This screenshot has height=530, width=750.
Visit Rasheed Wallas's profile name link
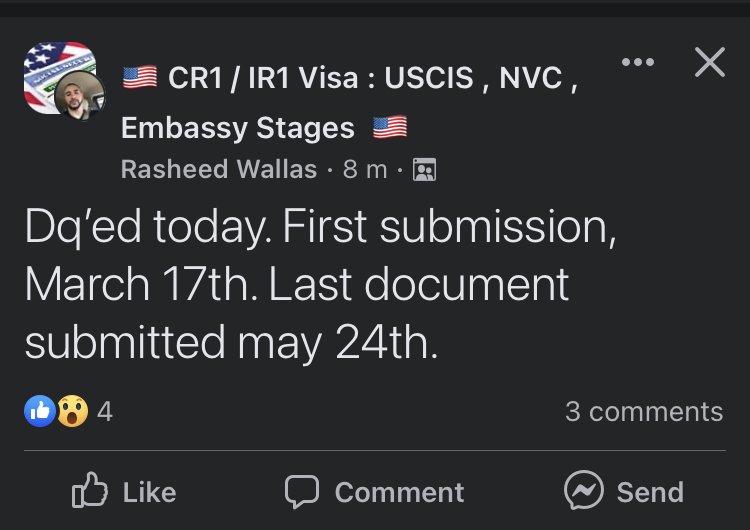click(219, 169)
